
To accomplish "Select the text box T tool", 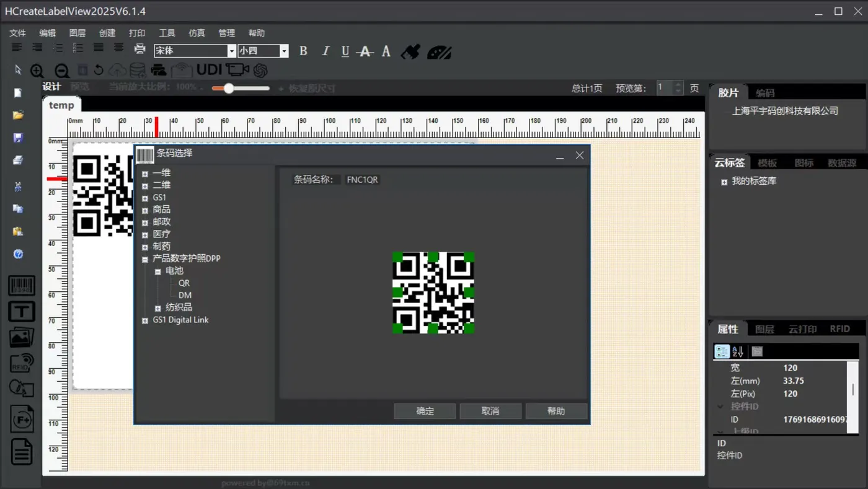I will 22,312.
